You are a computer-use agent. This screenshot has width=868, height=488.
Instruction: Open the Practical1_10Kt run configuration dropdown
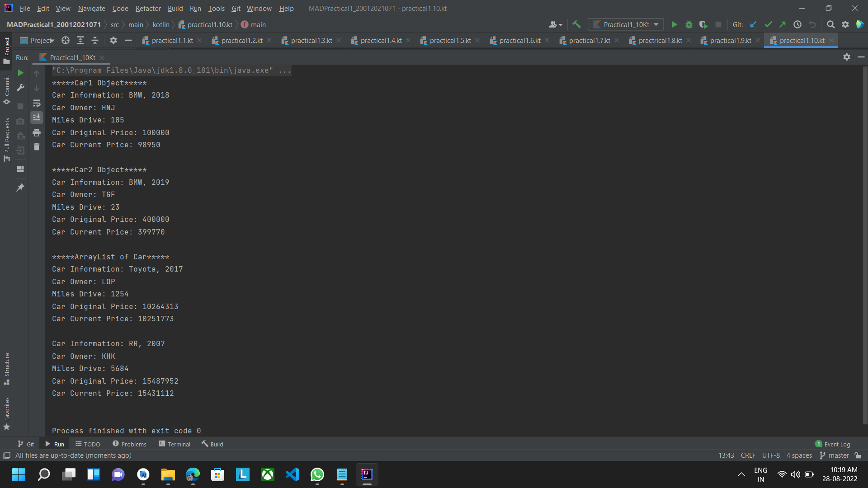click(x=626, y=24)
